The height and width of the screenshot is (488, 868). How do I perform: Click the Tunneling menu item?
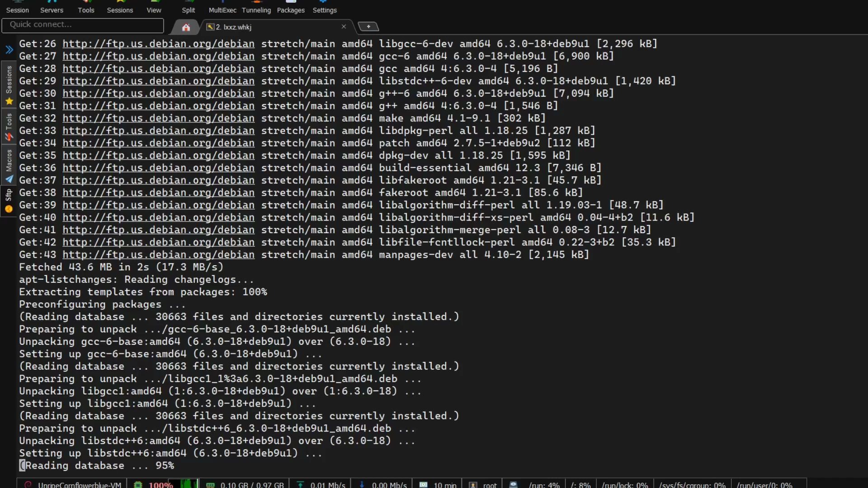[x=256, y=9]
